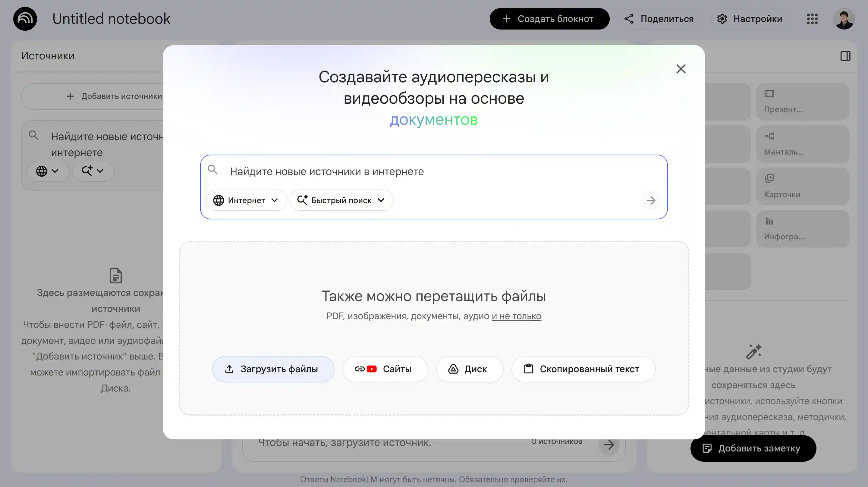Click the Сайты YouTube-link icon

[371, 369]
